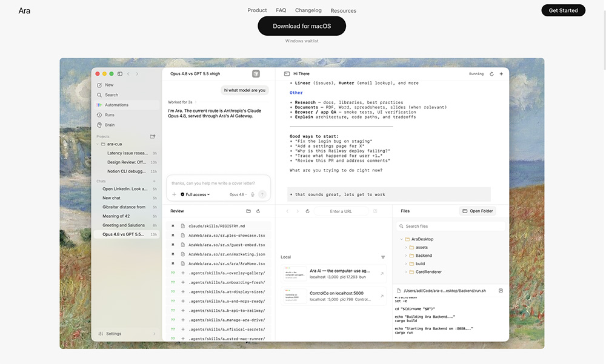
Task: Go forward with the right arrow beside sidebar toggle
Action: [x=137, y=74]
